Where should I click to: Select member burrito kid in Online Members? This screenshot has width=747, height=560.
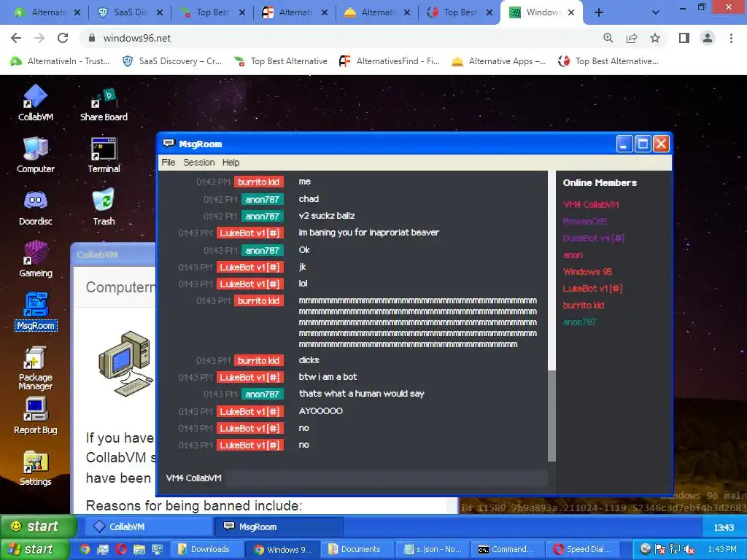583,306
